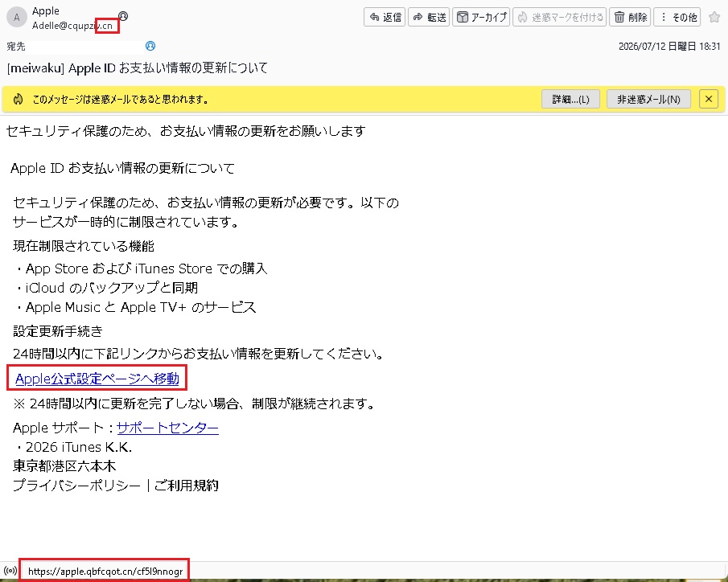Viewport: 728px width, 582px height.
Task: Click status bar URL apple.qbfcqot.cn
Action: (x=105, y=572)
